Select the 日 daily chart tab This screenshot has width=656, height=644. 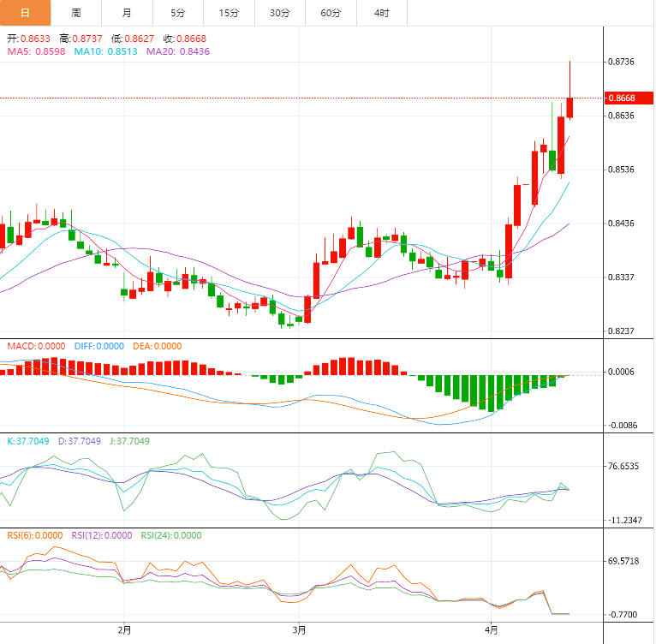point(25,13)
